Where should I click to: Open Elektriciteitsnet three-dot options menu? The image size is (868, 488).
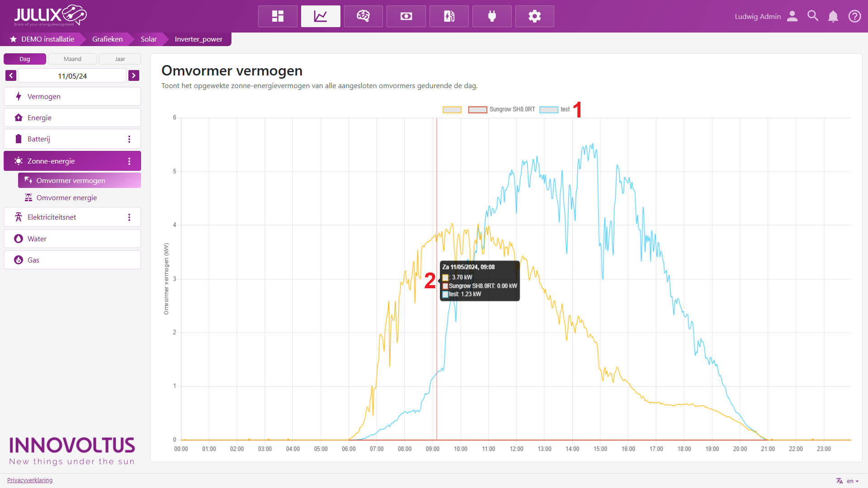coord(129,217)
